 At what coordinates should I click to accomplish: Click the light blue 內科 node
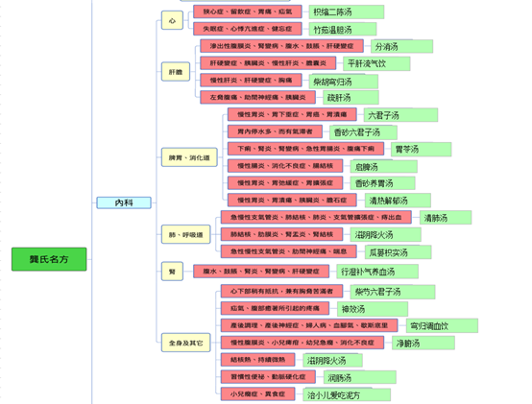[x=124, y=202]
